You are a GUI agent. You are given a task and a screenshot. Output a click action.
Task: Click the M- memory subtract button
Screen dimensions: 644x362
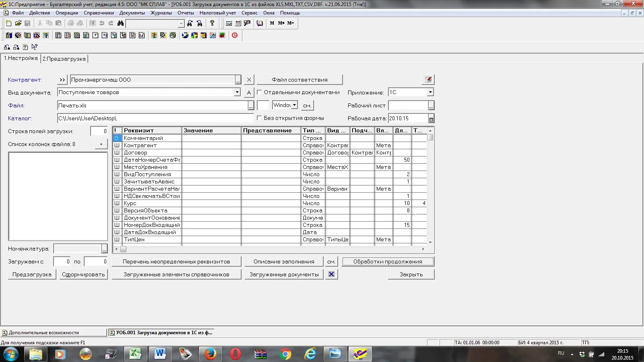291,23
